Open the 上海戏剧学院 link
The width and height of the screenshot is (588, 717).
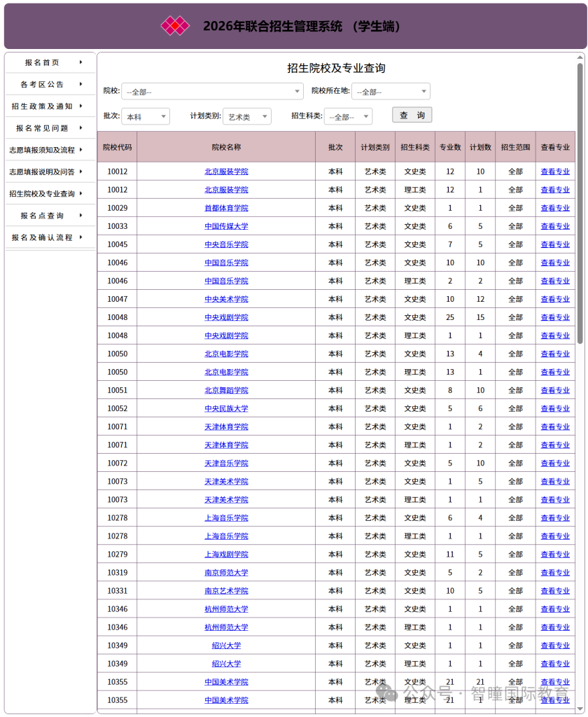tap(226, 555)
